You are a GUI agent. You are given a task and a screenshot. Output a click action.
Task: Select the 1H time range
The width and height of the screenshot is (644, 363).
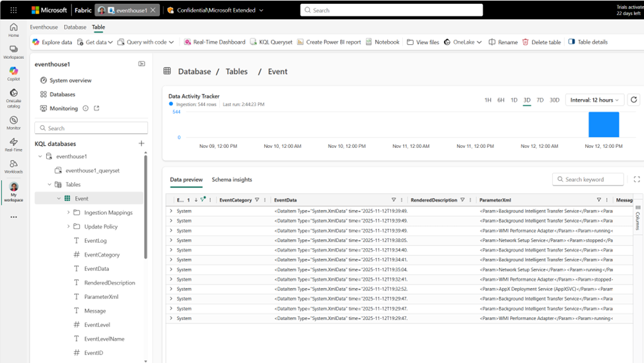(488, 100)
